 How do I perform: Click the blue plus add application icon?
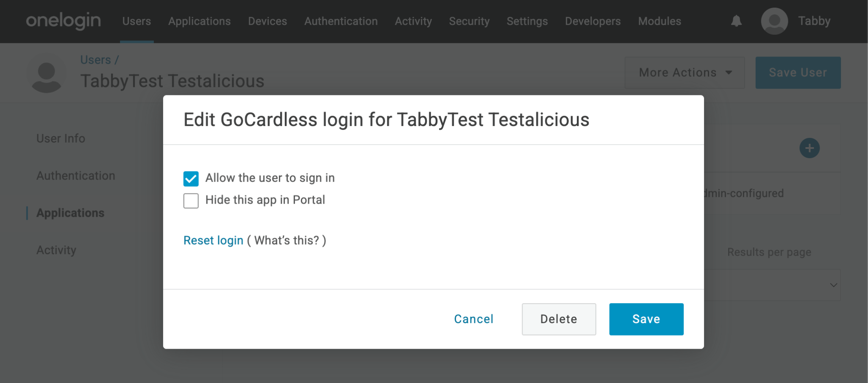(x=809, y=148)
